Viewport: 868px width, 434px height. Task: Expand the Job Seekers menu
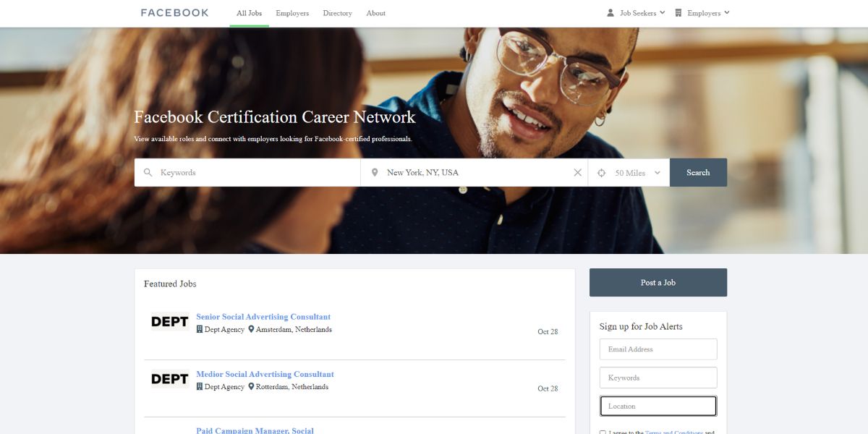(637, 13)
